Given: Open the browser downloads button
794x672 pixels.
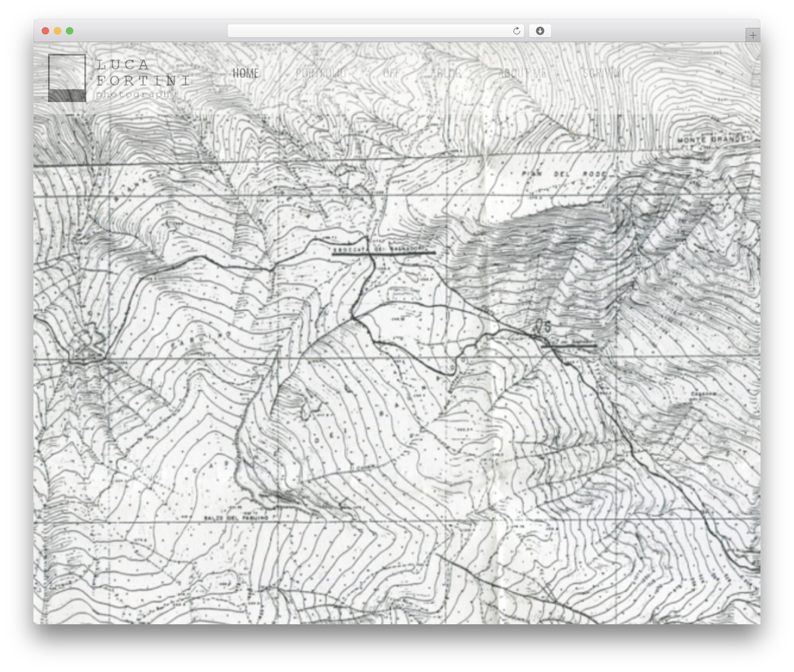Looking at the screenshot, I should [540, 31].
